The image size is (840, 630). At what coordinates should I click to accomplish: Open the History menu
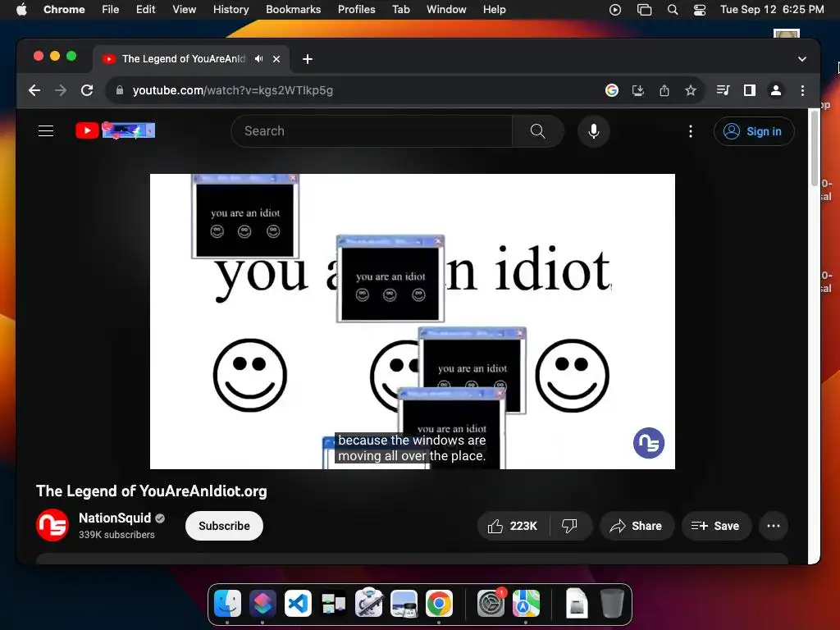[x=231, y=9]
